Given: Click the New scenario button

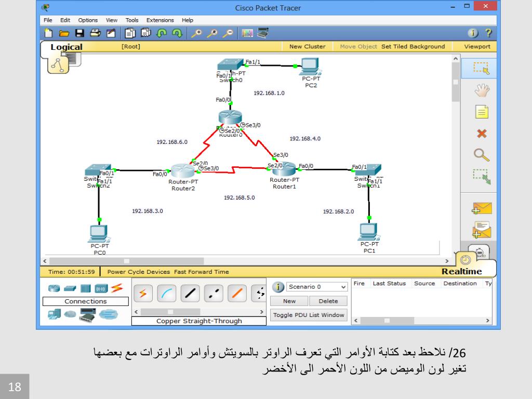Looking at the screenshot, I should pyautogui.click(x=289, y=301).
